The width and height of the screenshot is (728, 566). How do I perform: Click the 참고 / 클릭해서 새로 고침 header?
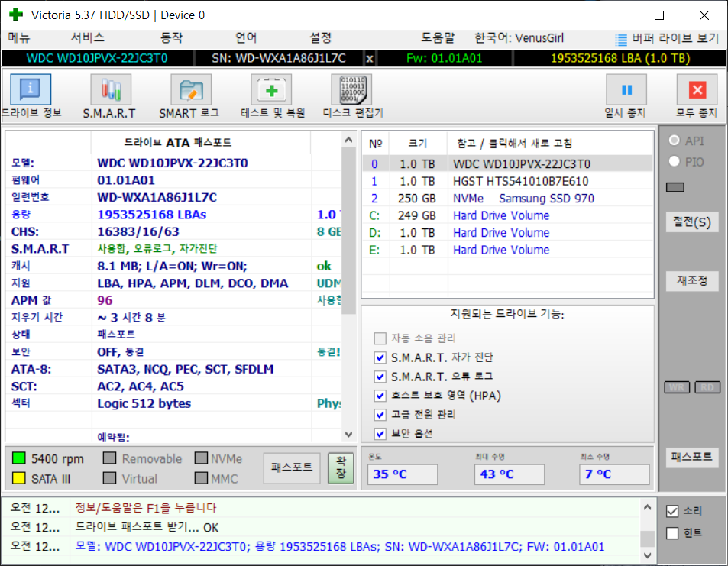[x=514, y=144]
